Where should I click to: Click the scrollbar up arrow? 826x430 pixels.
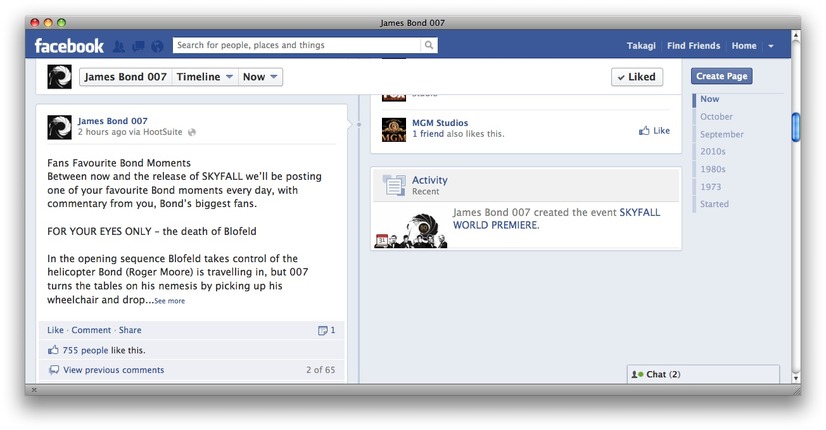coord(796,35)
